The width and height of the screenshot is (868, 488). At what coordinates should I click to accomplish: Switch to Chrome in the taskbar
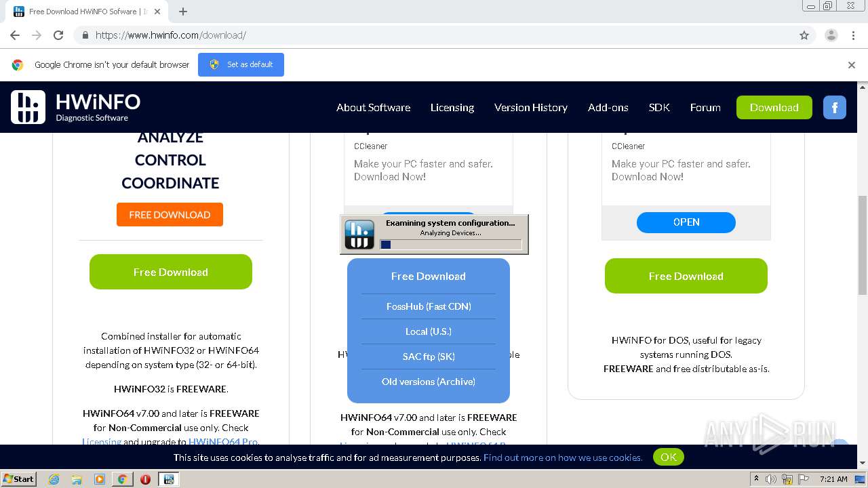[122, 479]
